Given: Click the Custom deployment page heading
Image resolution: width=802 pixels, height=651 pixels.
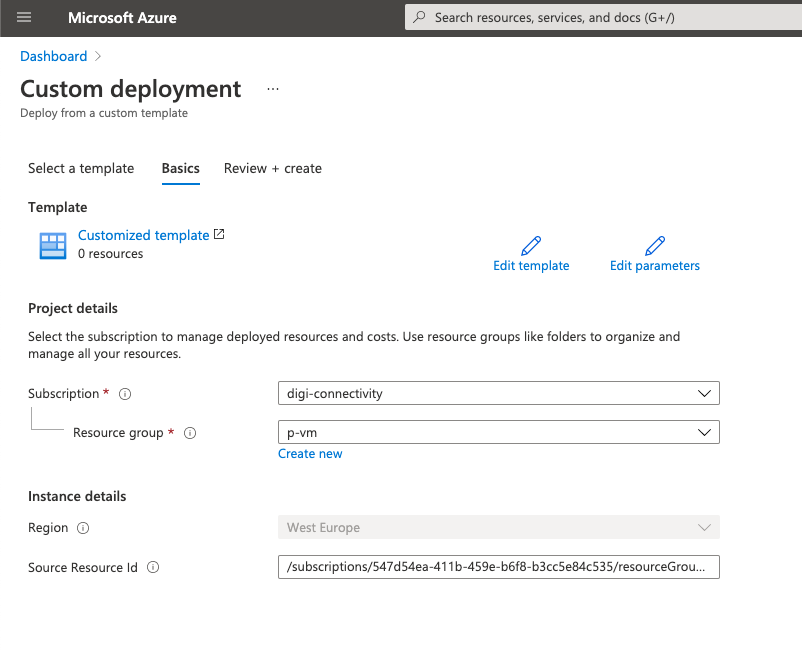Looking at the screenshot, I should point(130,89).
